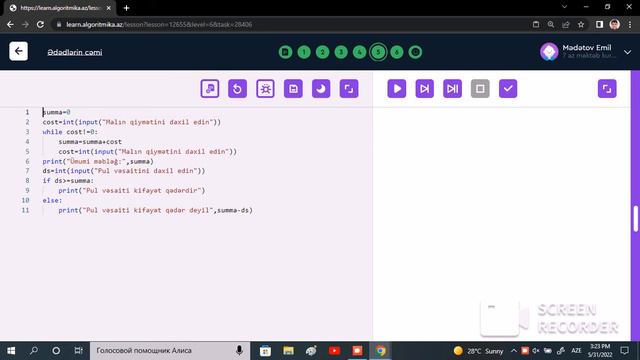
Task: Close the learn.algoritmika.az tab
Action: [x=109, y=8]
